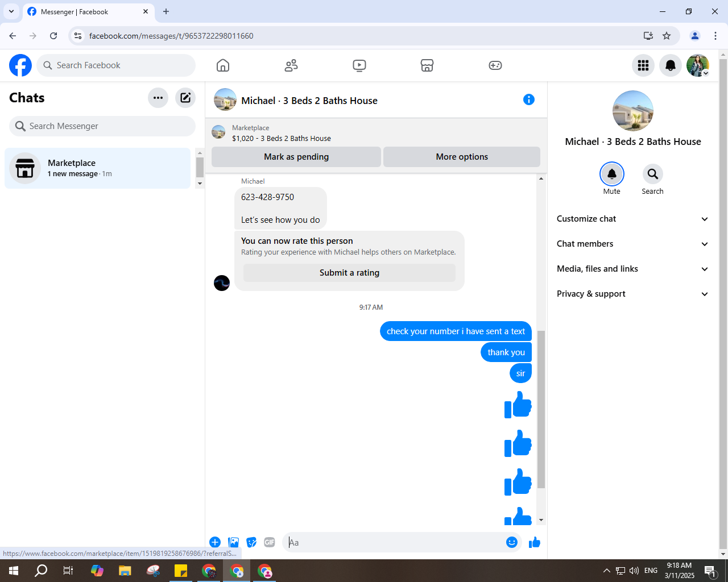Open more actions plus icon
This screenshot has height=582, width=728.
point(215,542)
